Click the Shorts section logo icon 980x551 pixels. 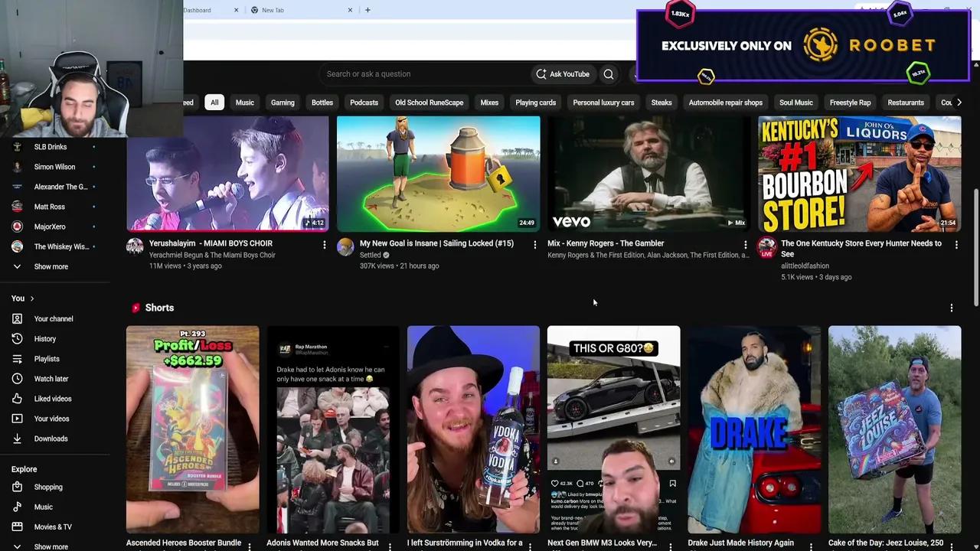point(136,308)
